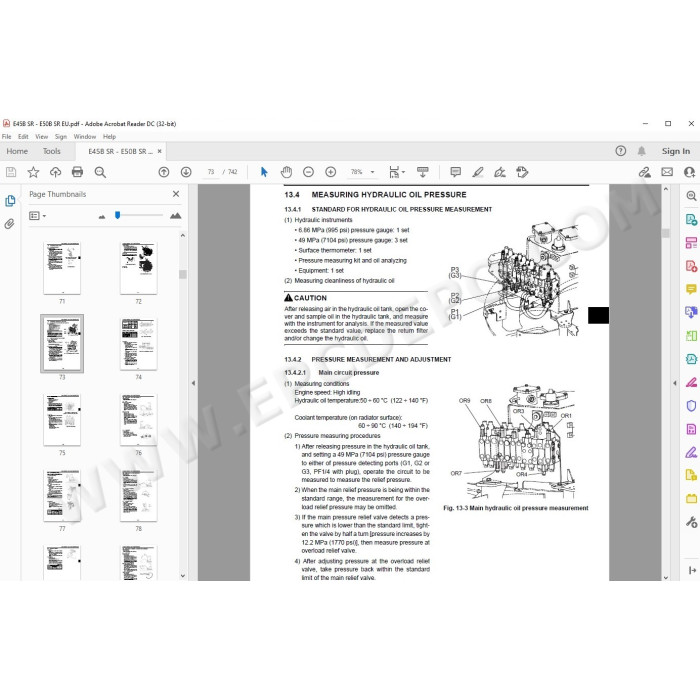Select the Highlight text pen tool
Viewport: 700px width, 700px height.
pos(478,172)
